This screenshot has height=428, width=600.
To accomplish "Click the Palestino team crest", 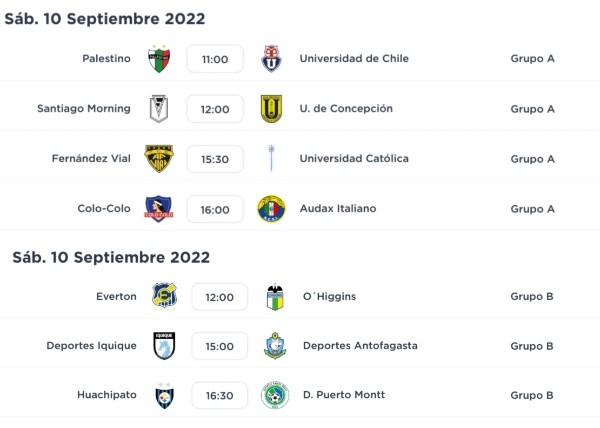I will coord(158,59).
